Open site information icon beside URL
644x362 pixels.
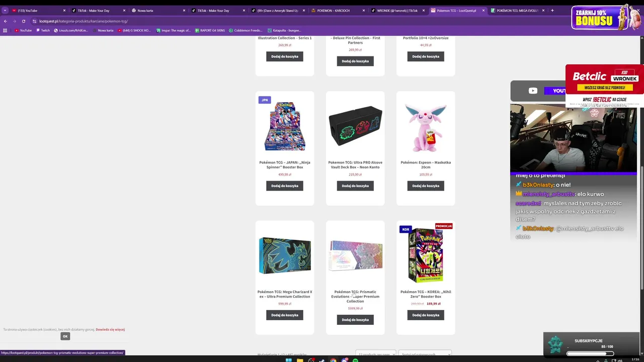point(34,21)
